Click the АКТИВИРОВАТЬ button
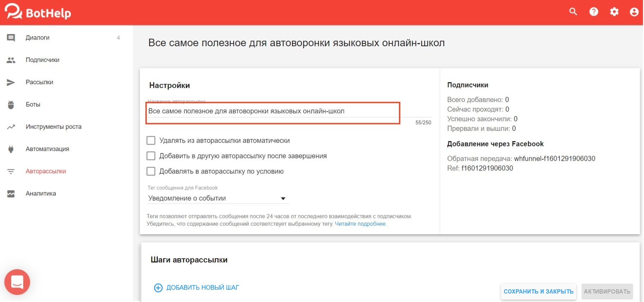 [607, 291]
